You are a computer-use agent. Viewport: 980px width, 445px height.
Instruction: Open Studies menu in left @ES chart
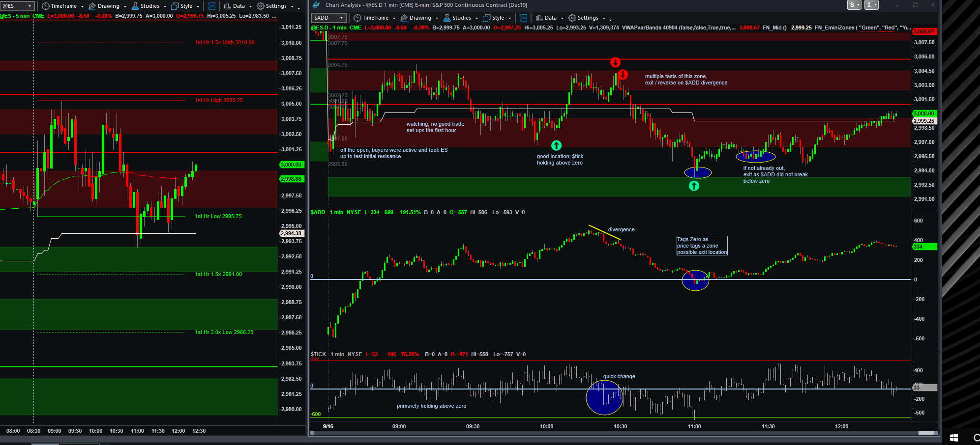149,6
